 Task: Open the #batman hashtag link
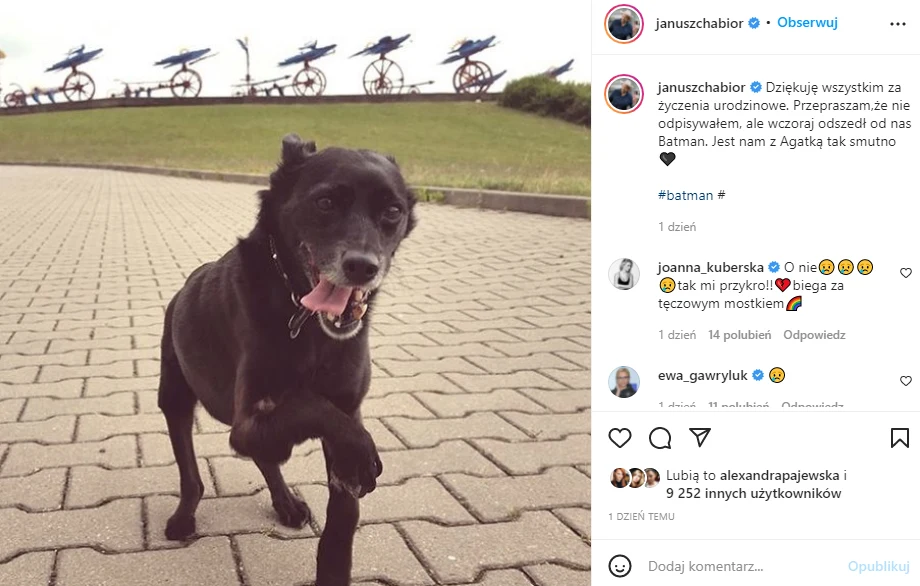click(x=685, y=195)
